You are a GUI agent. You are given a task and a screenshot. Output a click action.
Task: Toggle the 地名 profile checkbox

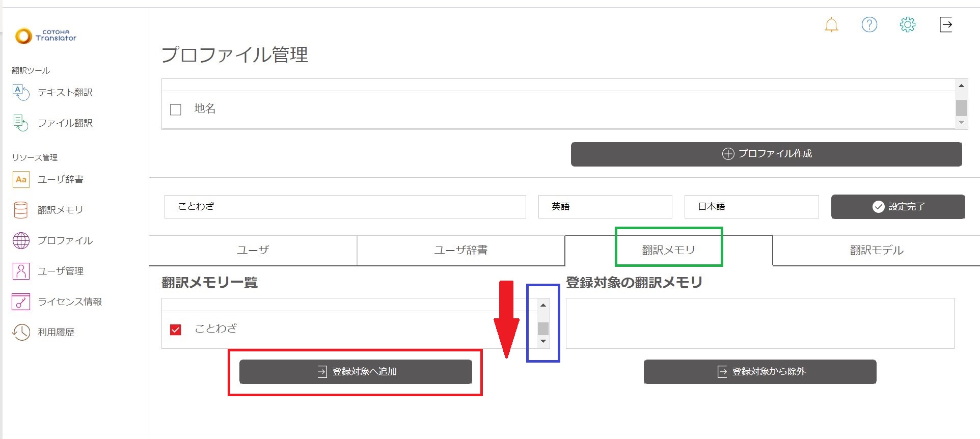coord(176,109)
